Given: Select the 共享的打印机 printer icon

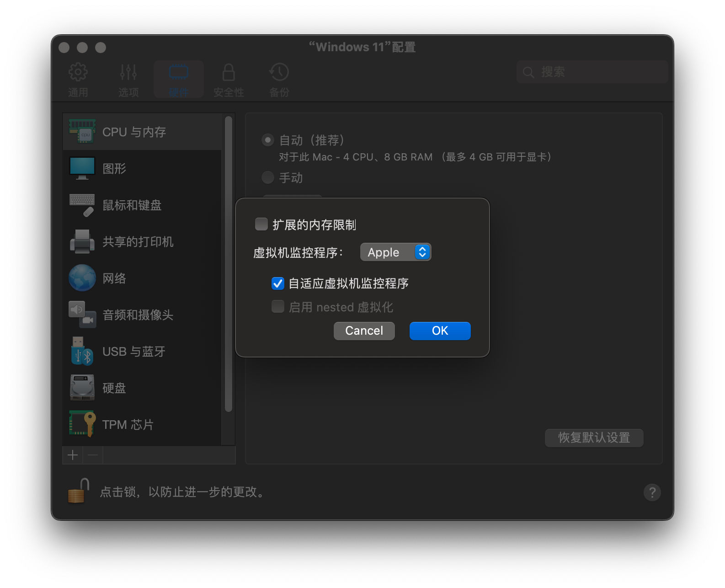Looking at the screenshot, I should pos(82,241).
